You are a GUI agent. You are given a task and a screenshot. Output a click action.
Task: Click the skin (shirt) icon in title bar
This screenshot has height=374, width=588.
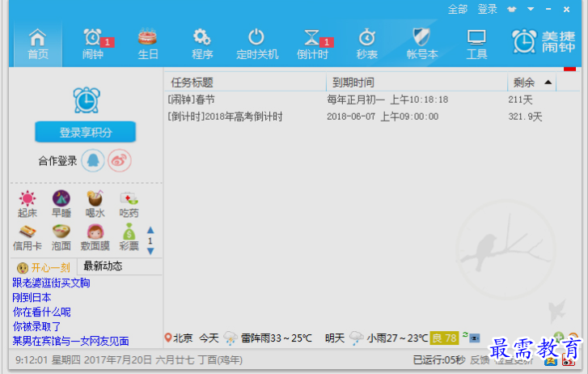[512, 10]
